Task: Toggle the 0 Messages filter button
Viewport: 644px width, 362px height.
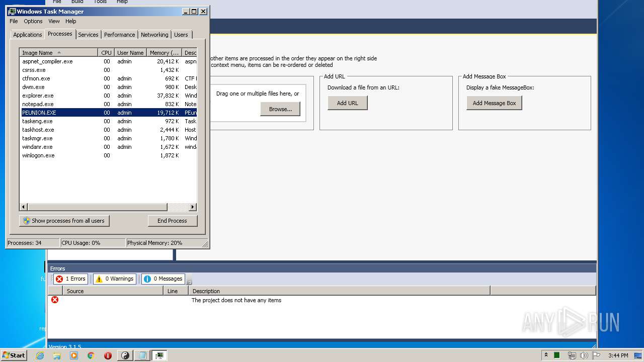Action: pyautogui.click(x=164, y=279)
